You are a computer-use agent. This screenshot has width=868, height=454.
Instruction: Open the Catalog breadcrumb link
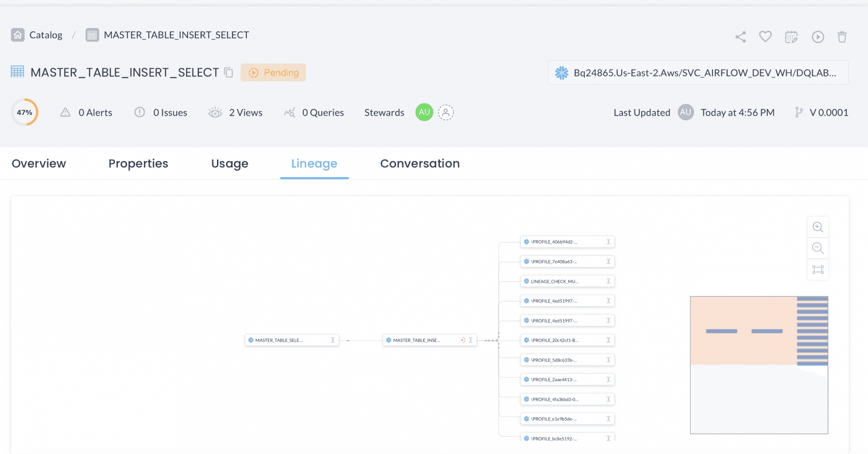click(x=46, y=35)
